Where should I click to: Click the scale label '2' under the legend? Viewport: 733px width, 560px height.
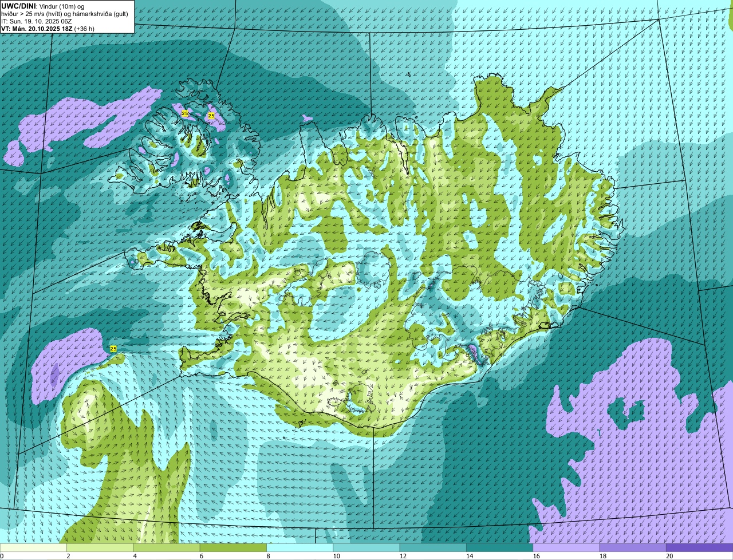pos(68,556)
